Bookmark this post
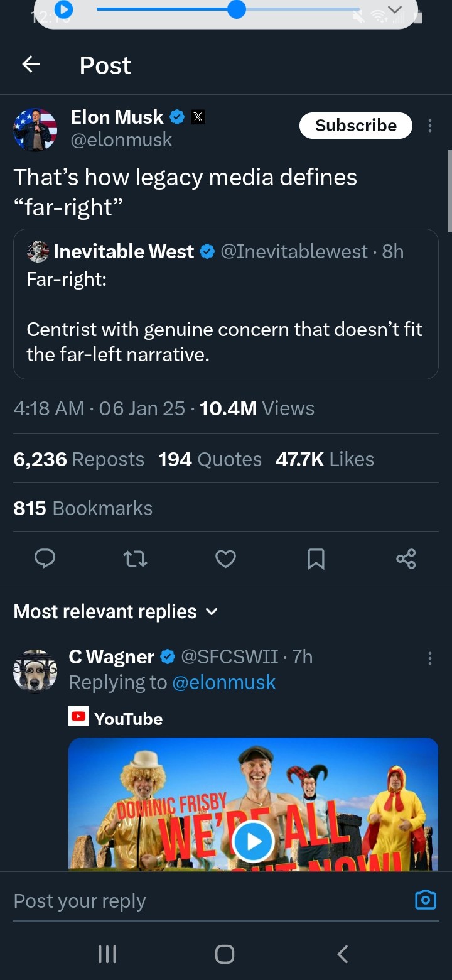452x980 pixels. (x=316, y=558)
